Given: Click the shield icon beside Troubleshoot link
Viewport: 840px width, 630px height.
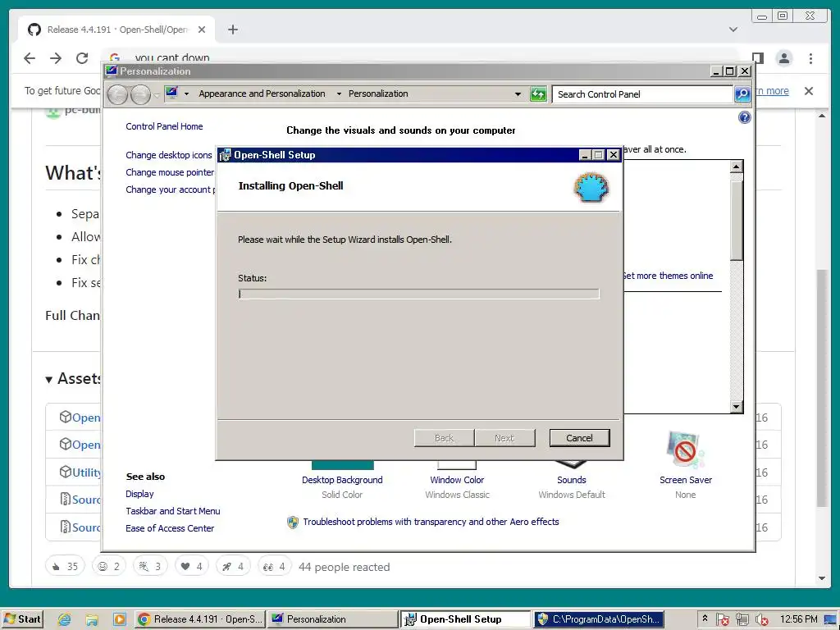Looking at the screenshot, I should point(293,523).
